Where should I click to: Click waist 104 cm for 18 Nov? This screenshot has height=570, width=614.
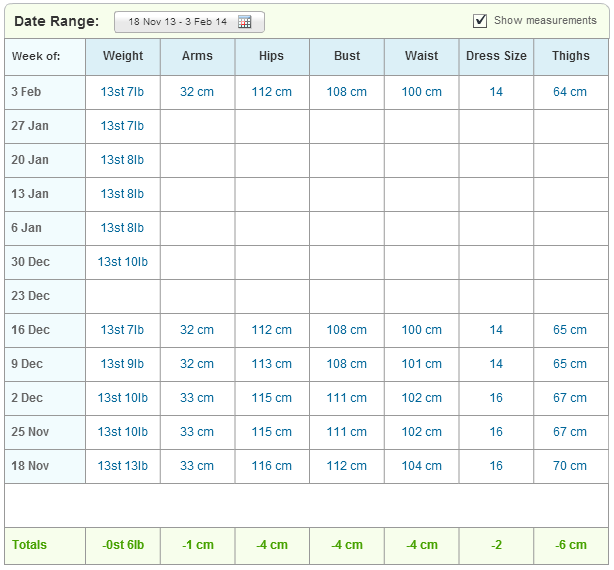422,466
